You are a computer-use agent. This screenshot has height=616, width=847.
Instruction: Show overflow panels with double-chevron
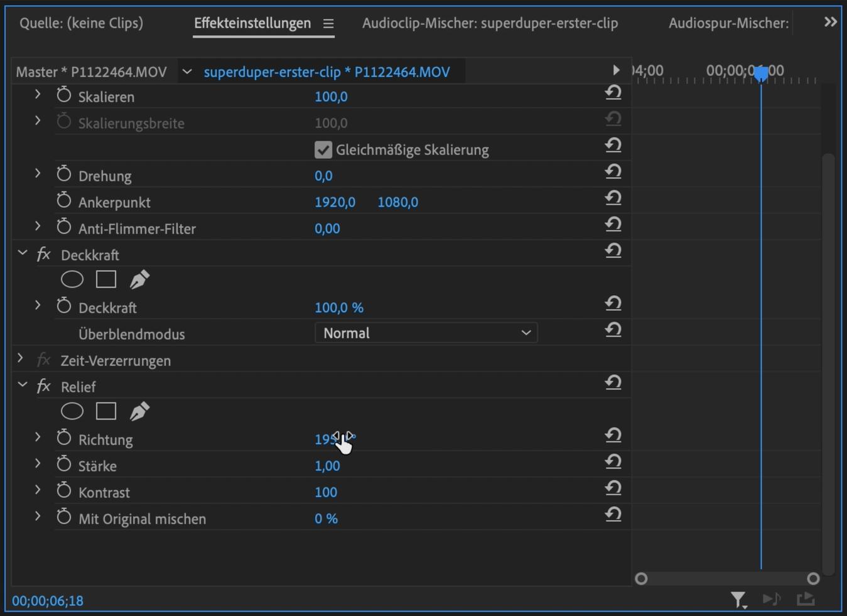tap(830, 23)
